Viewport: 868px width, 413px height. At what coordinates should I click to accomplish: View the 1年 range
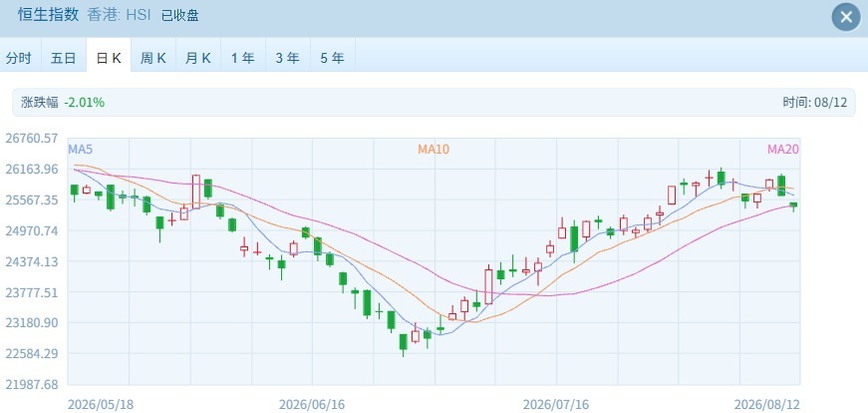point(243,58)
